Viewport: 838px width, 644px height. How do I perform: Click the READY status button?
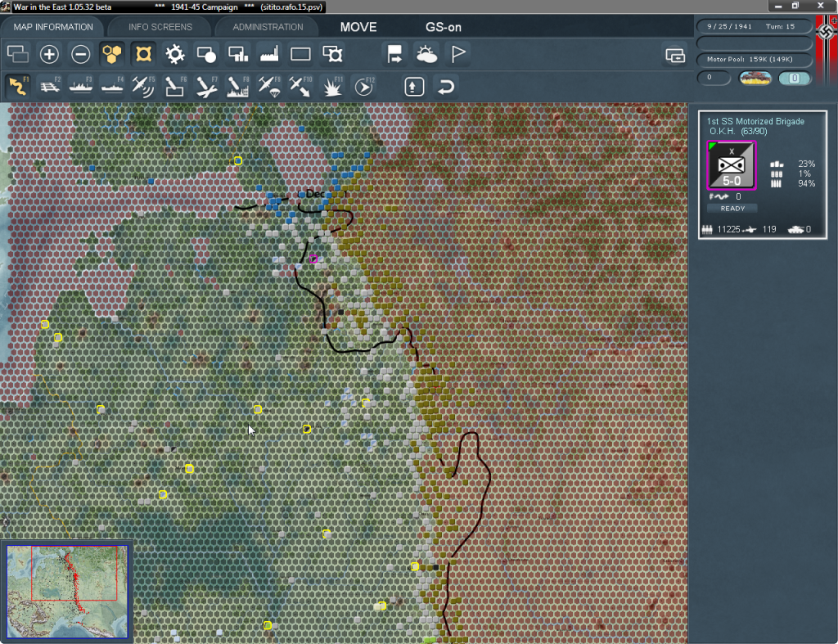point(732,209)
